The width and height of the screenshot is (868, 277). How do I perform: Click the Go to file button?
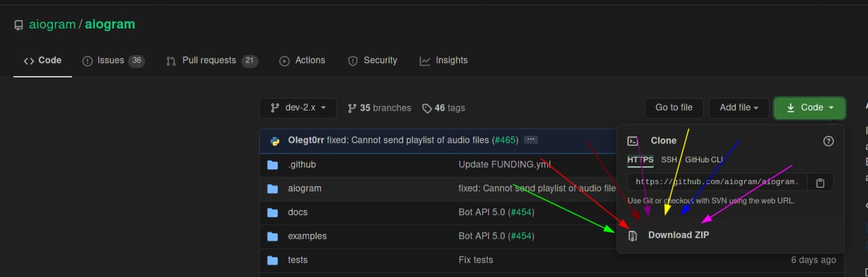pyautogui.click(x=673, y=107)
